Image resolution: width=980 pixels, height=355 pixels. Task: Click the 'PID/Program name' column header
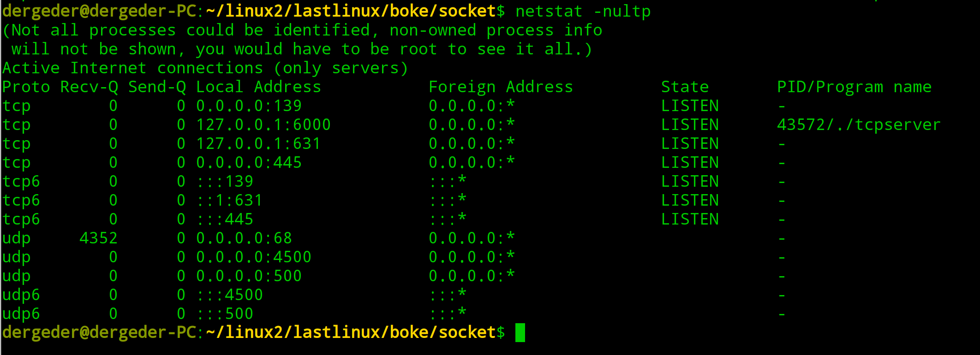coord(854,87)
